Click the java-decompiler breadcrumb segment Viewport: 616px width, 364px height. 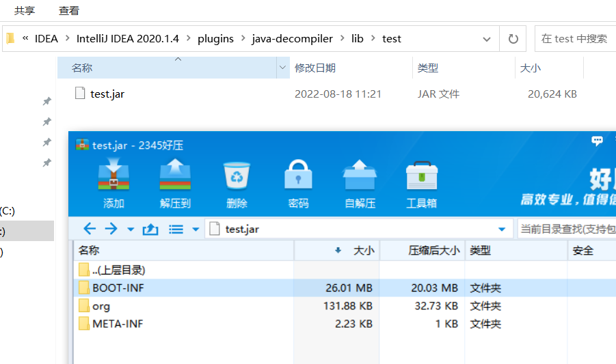pyautogui.click(x=293, y=38)
